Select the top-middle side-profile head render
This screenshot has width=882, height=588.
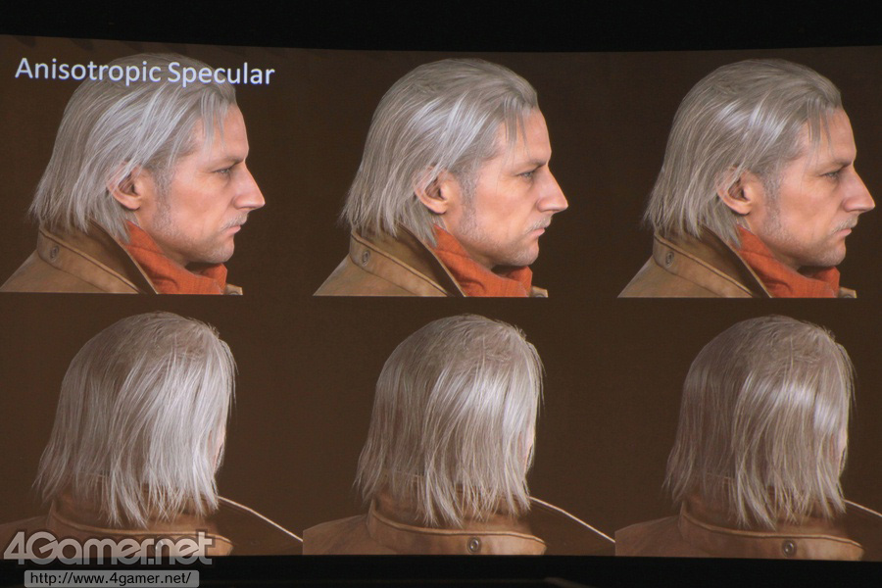pos(440,177)
